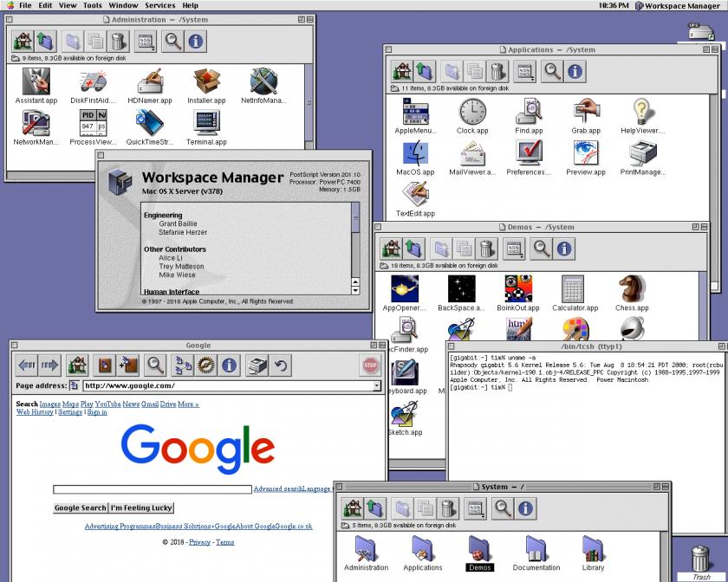The image size is (728, 582).
Task: Expand the page address history dropdown
Action: (x=376, y=385)
